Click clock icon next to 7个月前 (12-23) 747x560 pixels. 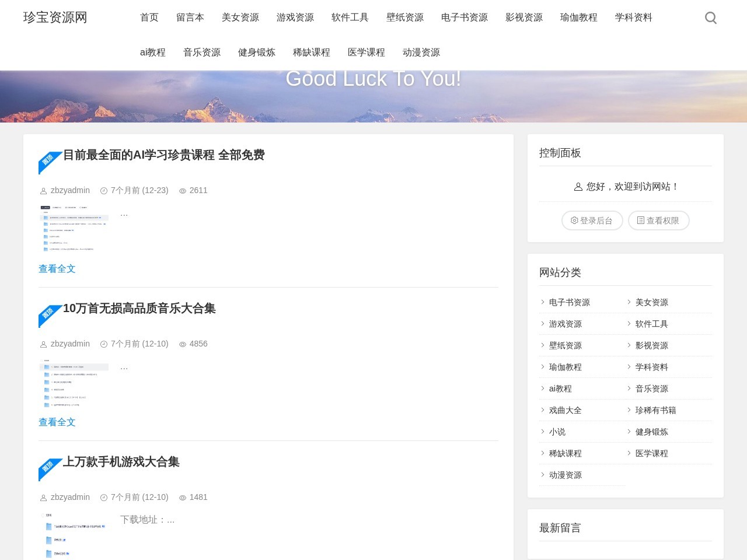(x=104, y=191)
